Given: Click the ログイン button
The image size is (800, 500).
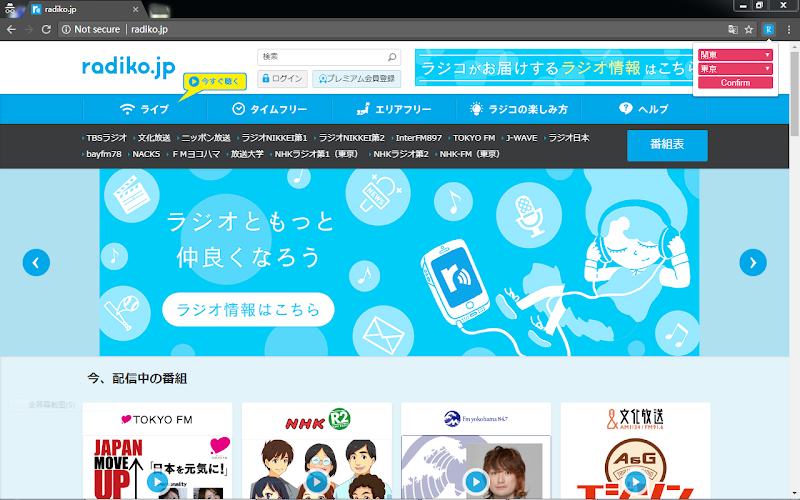Looking at the screenshot, I should pos(282,79).
